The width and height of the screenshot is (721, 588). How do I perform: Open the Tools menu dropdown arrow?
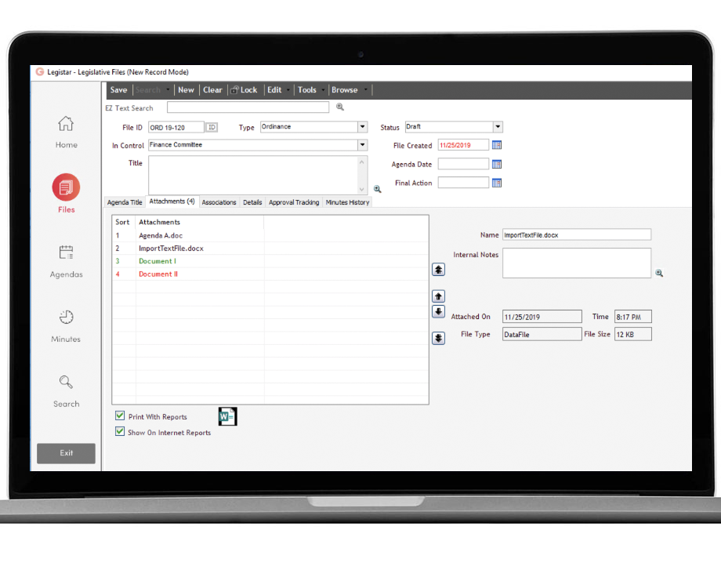323,90
